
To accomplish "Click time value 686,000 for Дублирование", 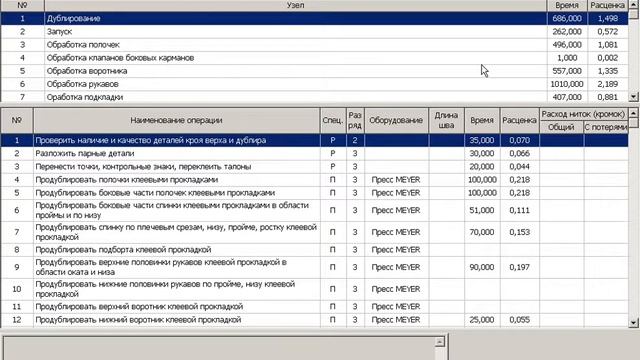I will [x=567, y=18].
